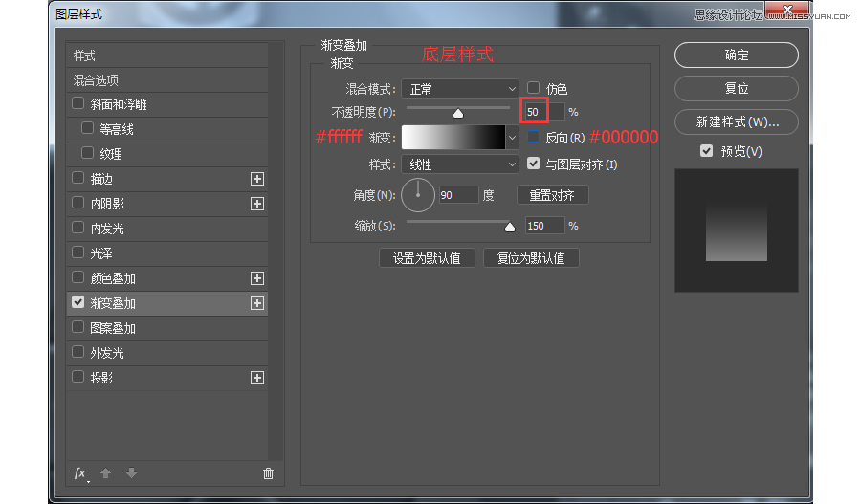861x504 pixels.
Task: Open the 混合模式 dropdown showing 正常
Action: (x=460, y=89)
